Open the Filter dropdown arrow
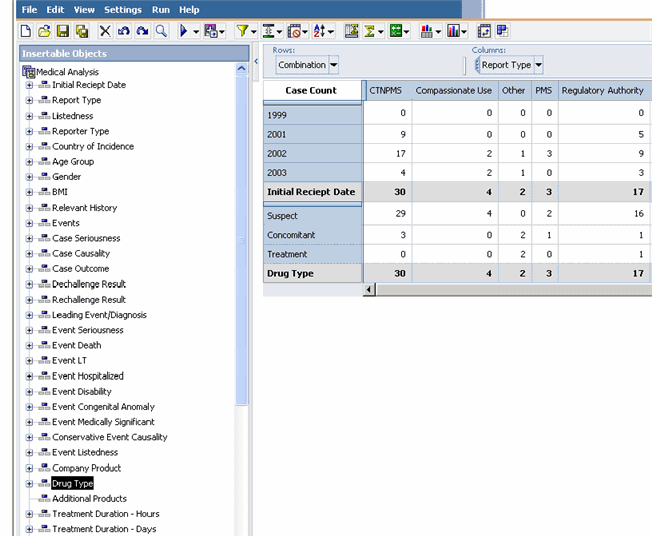This screenshot has width=652, height=536. coord(253,31)
